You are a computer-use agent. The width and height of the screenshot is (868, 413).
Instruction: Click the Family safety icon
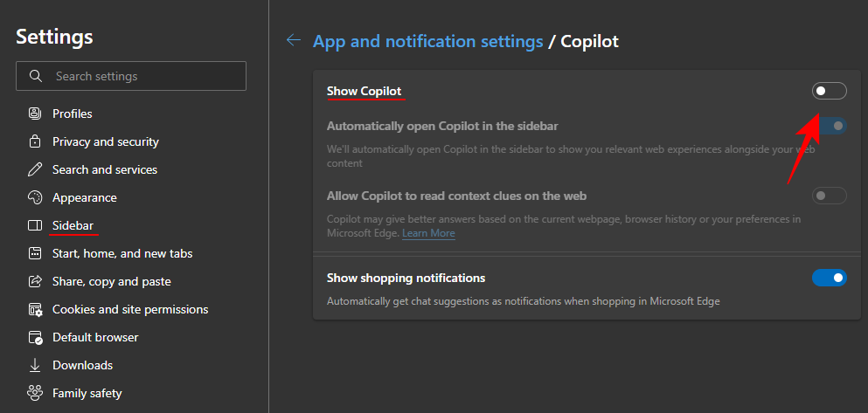(35, 393)
